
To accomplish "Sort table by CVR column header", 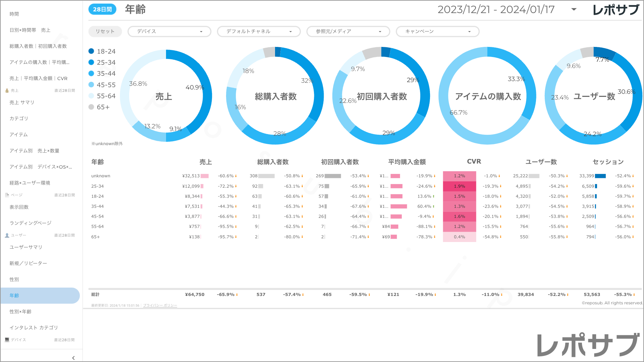I will 474,162.
